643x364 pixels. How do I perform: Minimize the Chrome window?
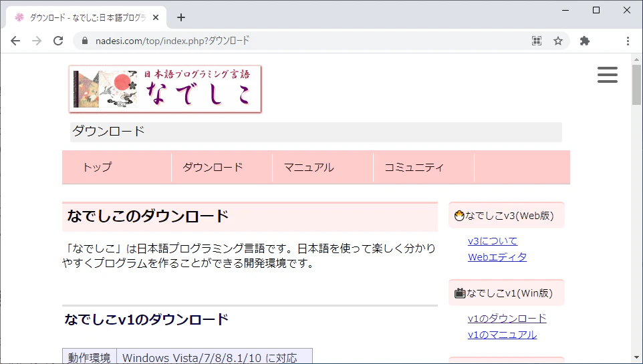coord(565,10)
